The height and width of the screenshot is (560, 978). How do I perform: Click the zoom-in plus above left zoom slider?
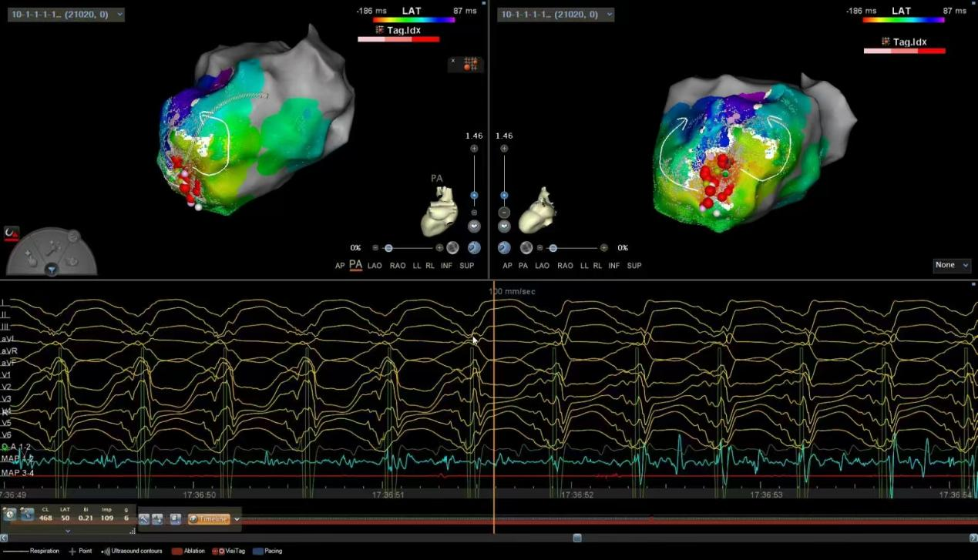click(x=474, y=149)
